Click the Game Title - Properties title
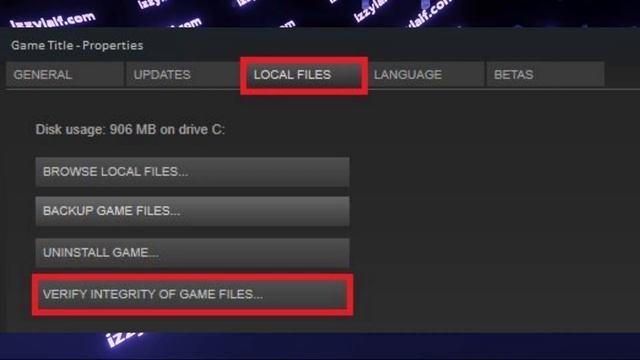This screenshot has height=360, width=640. pyautogui.click(x=77, y=45)
